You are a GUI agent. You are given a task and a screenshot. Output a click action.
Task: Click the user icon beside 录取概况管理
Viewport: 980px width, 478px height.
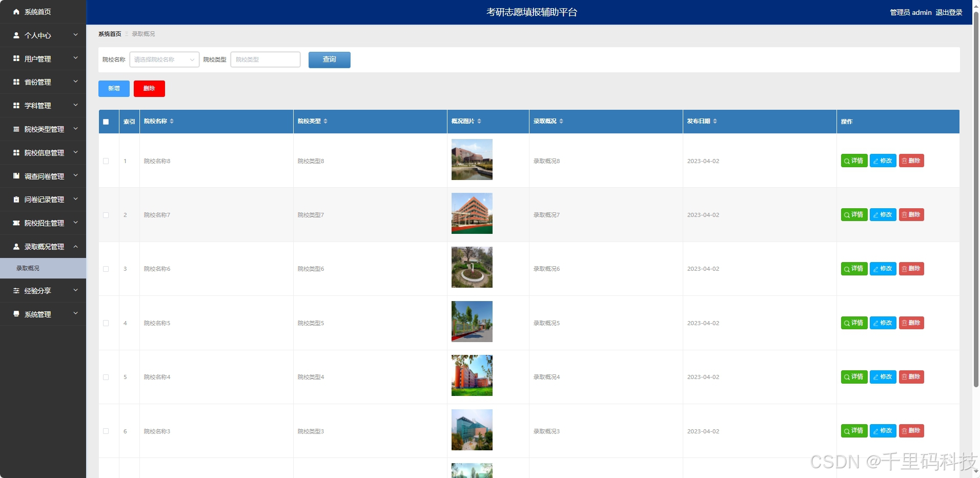point(16,247)
